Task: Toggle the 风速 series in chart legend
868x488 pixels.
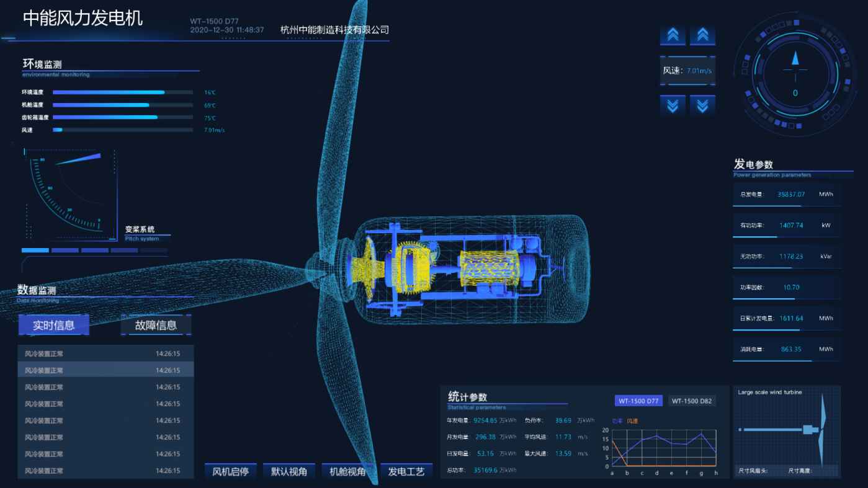Action: tap(632, 421)
